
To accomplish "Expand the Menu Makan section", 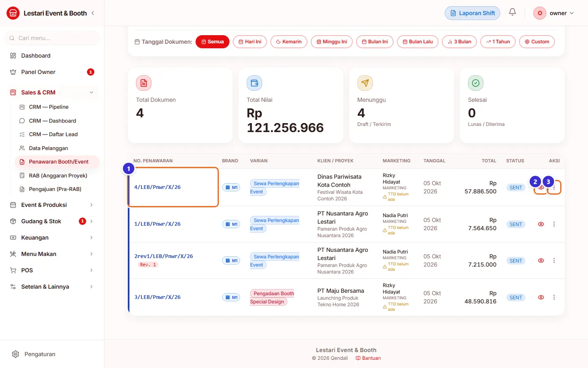I will point(52,254).
